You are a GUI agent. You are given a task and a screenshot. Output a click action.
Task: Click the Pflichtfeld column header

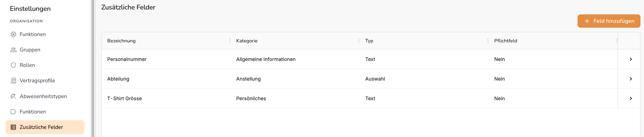(x=505, y=41)
